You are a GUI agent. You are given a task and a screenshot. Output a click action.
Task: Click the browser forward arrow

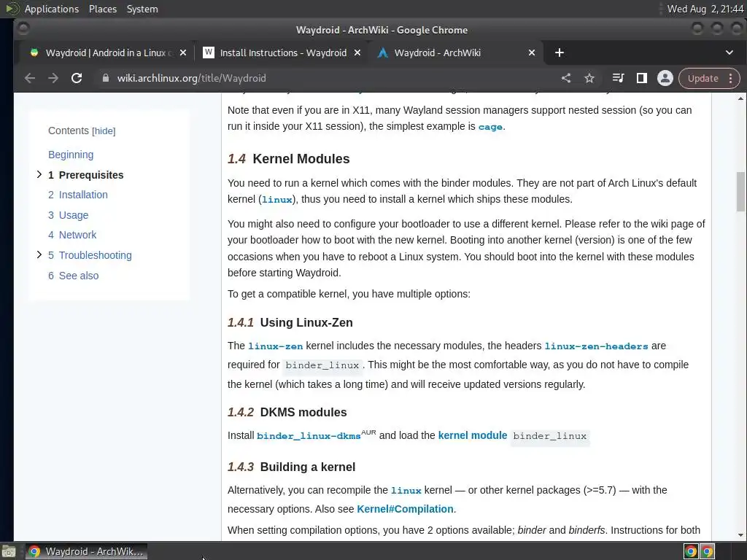[x=53, y=78]
